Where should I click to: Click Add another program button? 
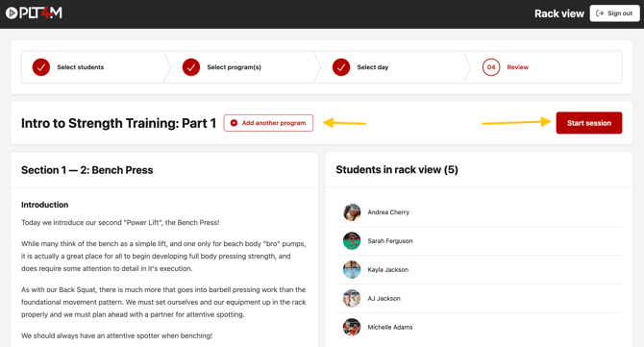click(x=268, y=123)
